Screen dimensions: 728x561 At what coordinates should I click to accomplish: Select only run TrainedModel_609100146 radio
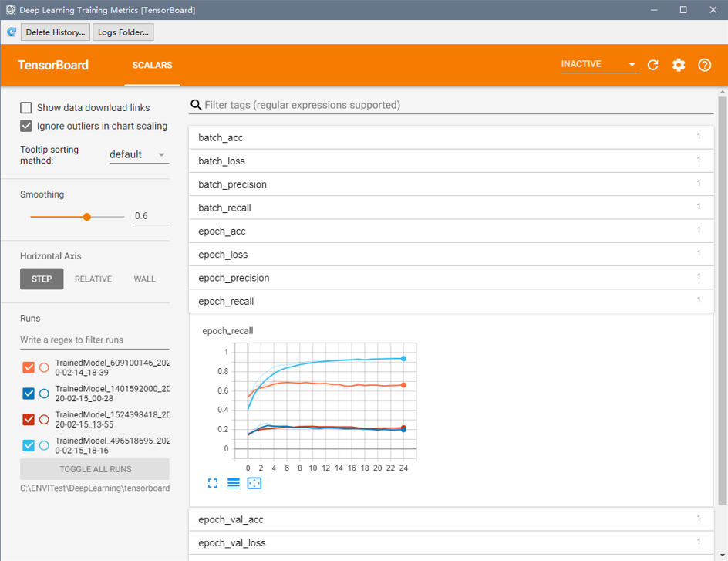(x=44, y=368)
